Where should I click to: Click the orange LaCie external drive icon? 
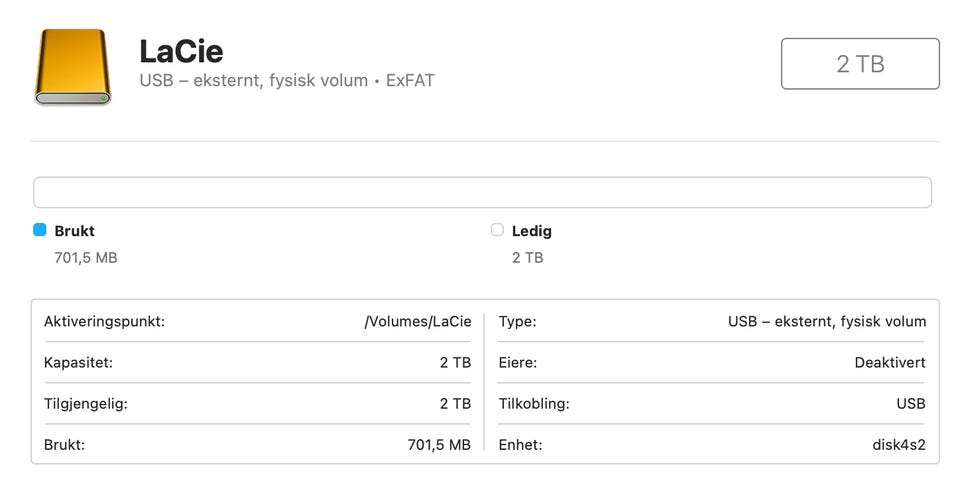[72, 66]
